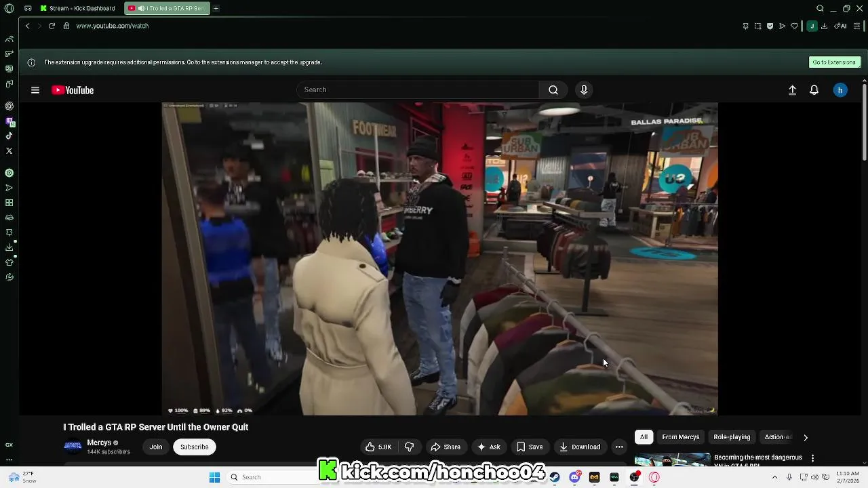
Task: Open the green J extension icon
Action: click(812, 26)
